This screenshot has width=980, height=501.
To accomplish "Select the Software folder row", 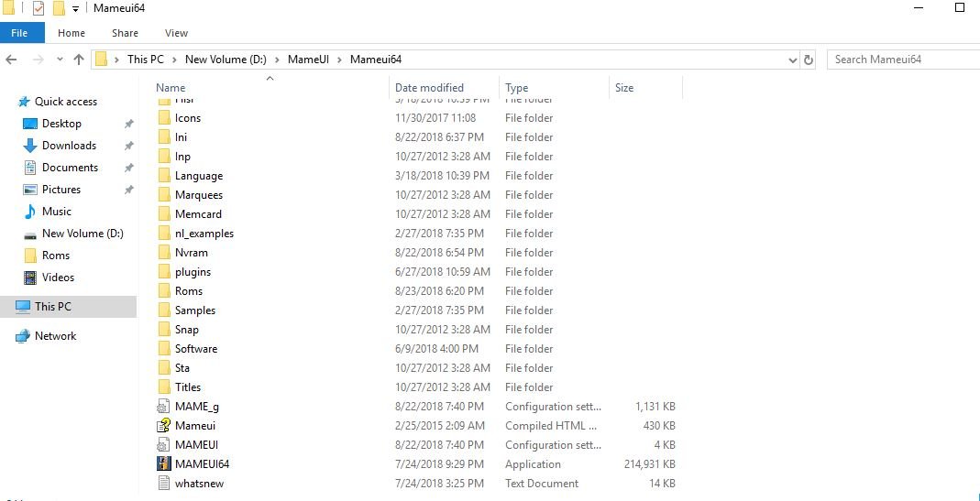I will (417, 349).
